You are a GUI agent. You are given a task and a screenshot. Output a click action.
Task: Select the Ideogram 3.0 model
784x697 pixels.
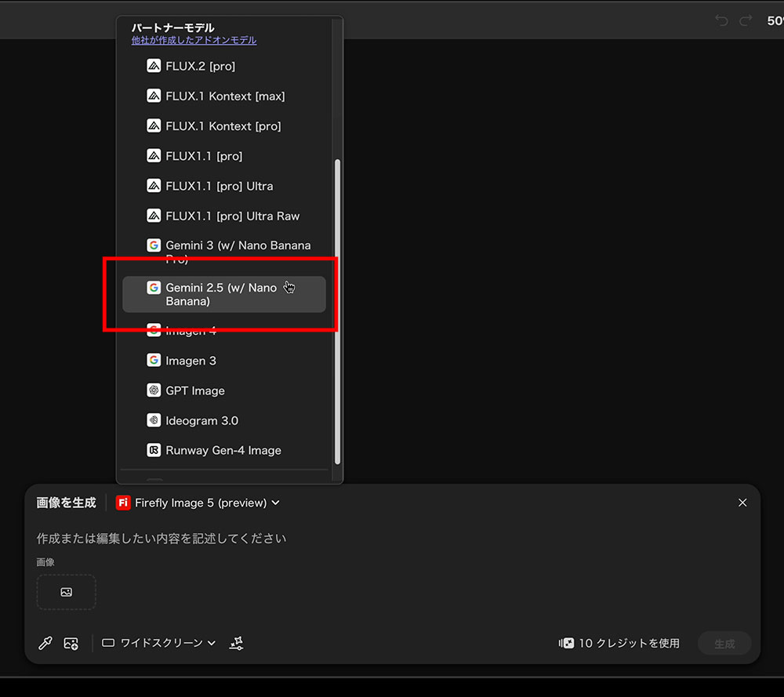tap(224, 420)
